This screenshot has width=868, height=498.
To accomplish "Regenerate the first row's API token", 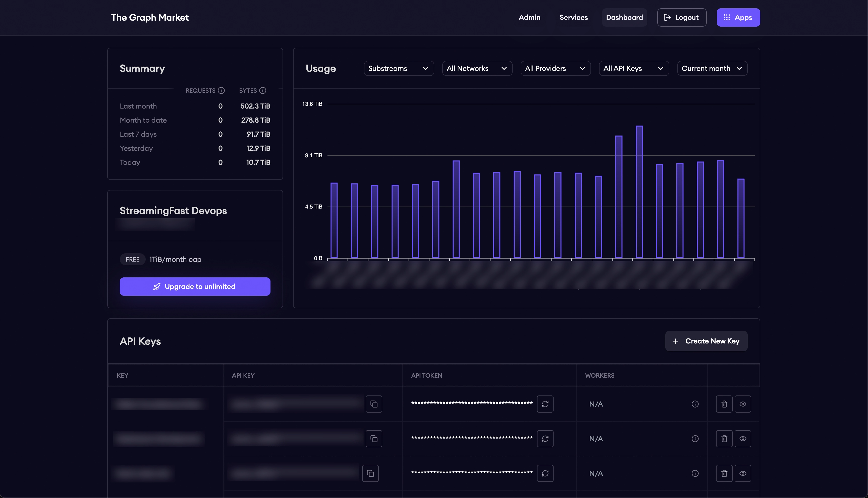I will [x=545, y=404].
